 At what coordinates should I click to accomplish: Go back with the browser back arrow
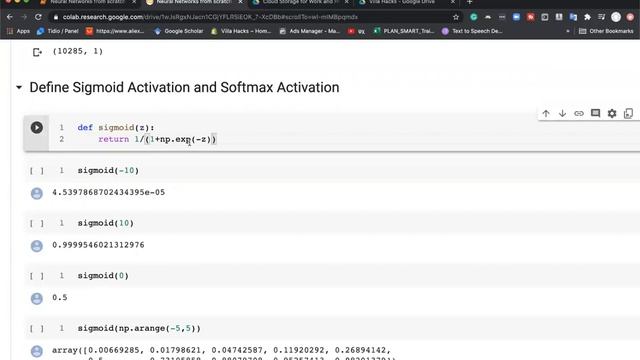click(10, 17)
